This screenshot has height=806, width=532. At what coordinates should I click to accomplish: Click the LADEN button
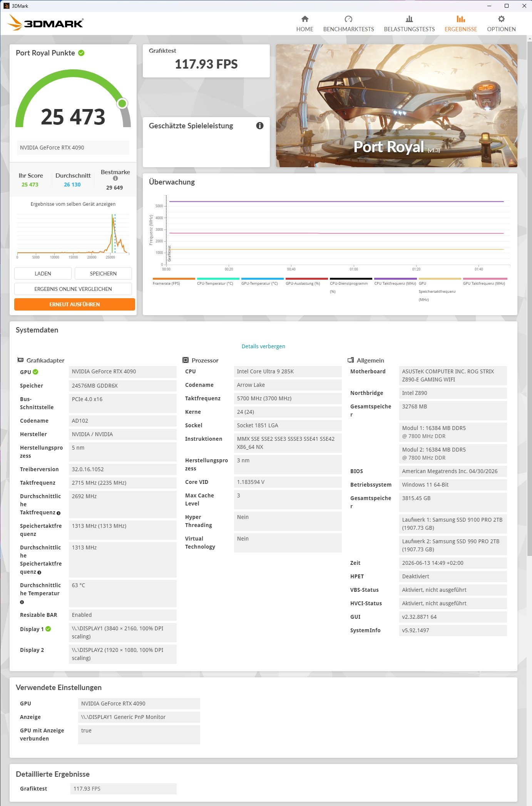43,274
